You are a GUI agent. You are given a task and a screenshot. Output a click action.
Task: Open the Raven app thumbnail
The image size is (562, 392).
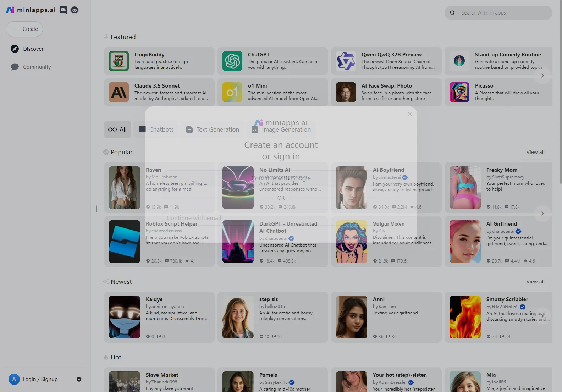[x=125, y=188]
